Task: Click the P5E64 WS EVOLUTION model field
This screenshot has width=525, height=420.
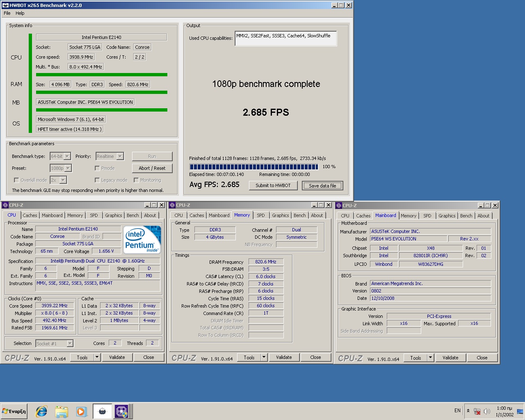Action: (x=409, y=239)
